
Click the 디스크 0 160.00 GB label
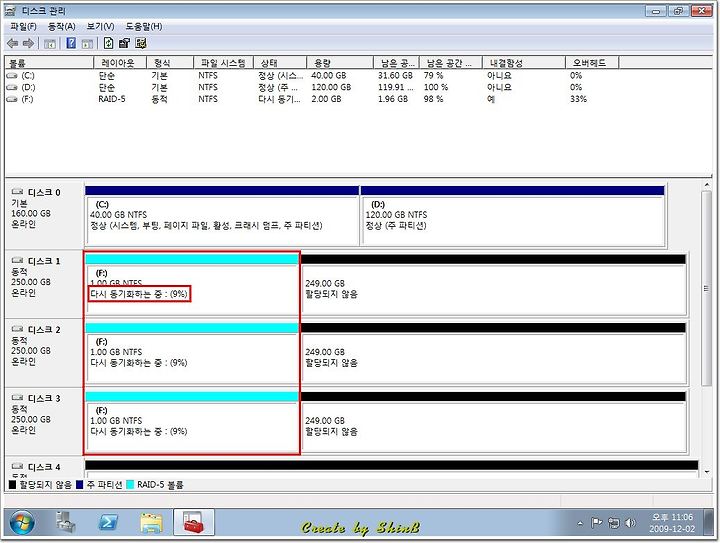(x=31, y=213)
